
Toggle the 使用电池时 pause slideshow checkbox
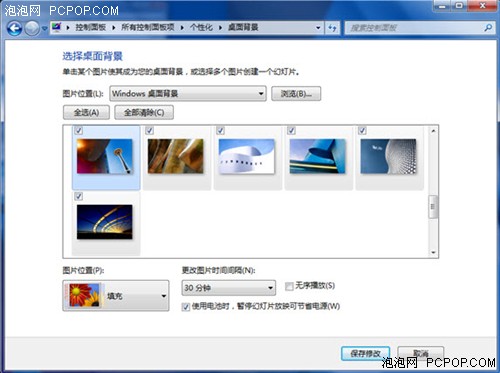click(x=186, y=307)
